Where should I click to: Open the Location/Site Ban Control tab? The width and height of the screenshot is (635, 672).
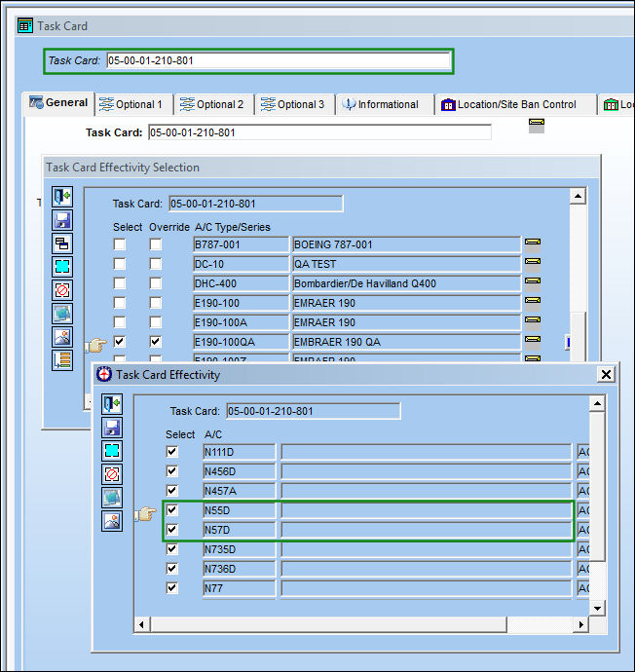click(516, 104)
